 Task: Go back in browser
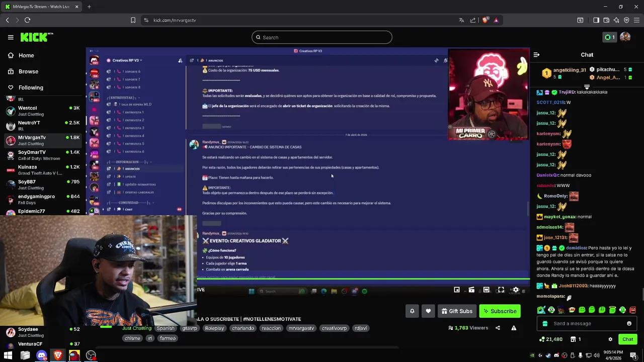[x=8, y=20]
